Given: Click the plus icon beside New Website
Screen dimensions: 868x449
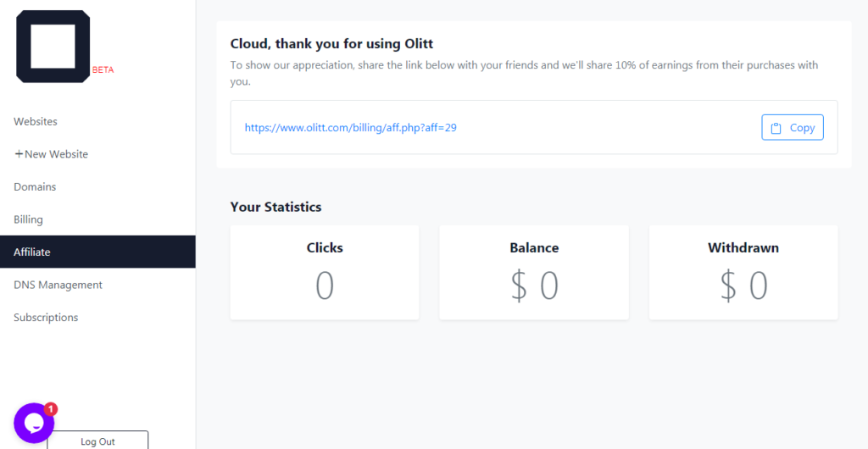Looking at the screenshot, I should pyautogui.click(x=19, y=154).
